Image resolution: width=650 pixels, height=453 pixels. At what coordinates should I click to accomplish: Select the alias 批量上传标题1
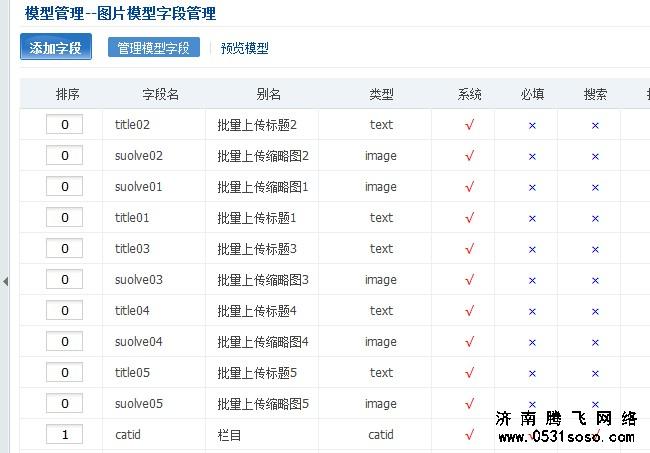tap(257, 218)
